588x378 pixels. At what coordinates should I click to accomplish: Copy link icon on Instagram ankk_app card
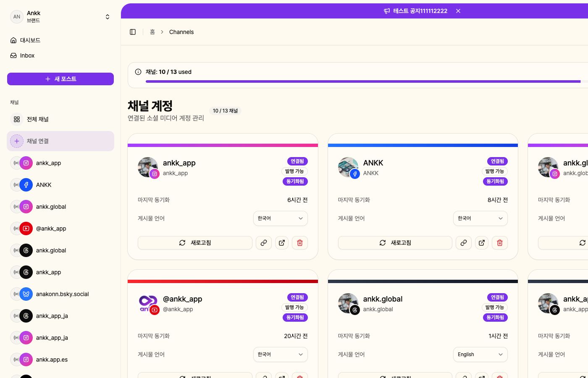point(264,243)
